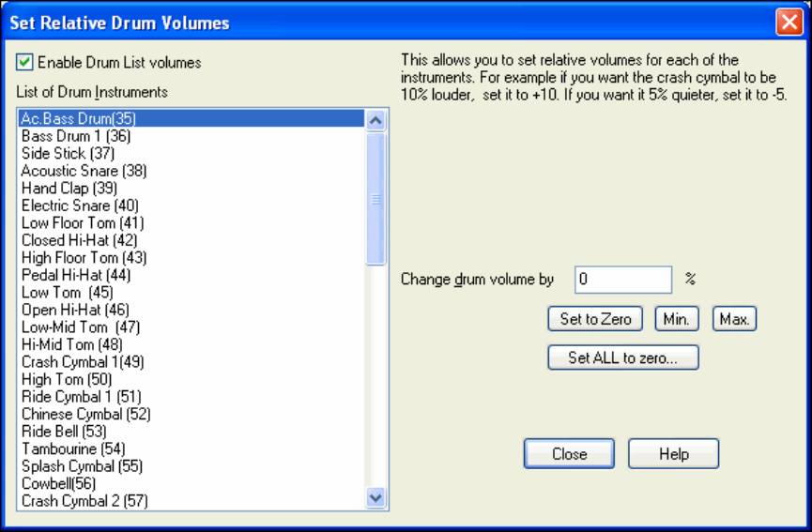Viewport: 812px width, 532px height.
Task: Click the Min. button
Action: (x=676, y=319)
